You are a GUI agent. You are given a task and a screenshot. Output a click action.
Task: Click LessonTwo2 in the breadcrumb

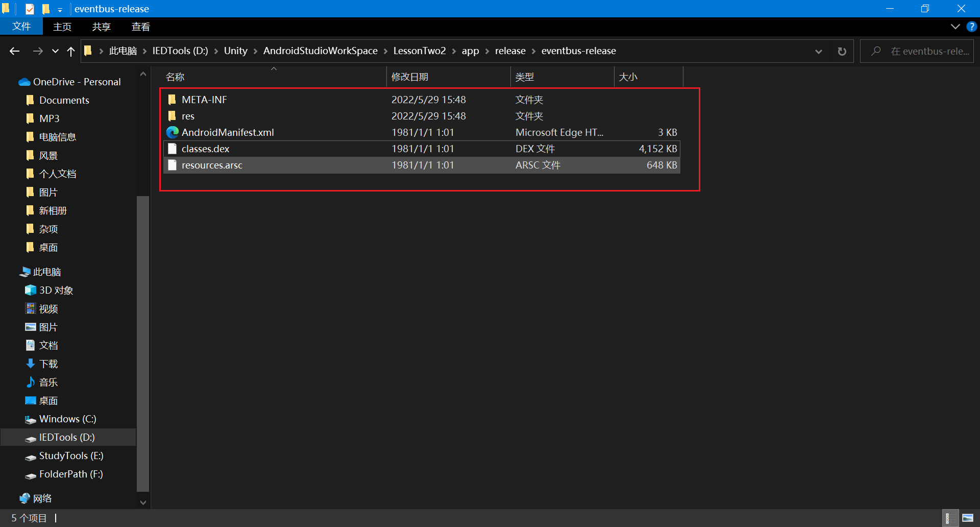pyautogui.click(x=420, y=51)
